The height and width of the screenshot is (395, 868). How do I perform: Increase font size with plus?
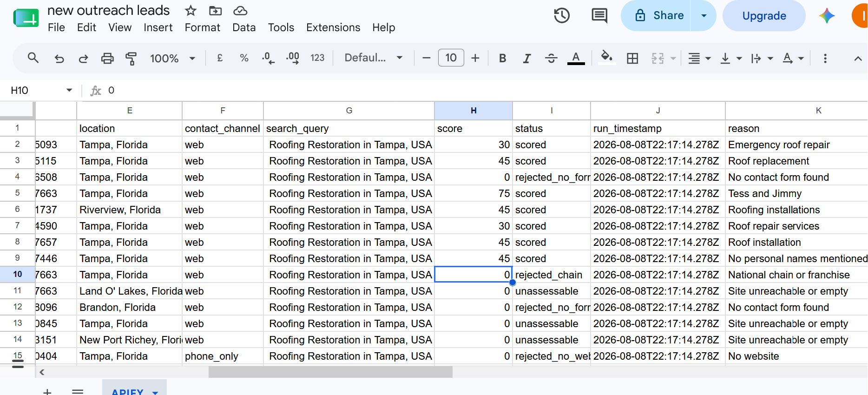pyautogui.click(x=475, y=58)
